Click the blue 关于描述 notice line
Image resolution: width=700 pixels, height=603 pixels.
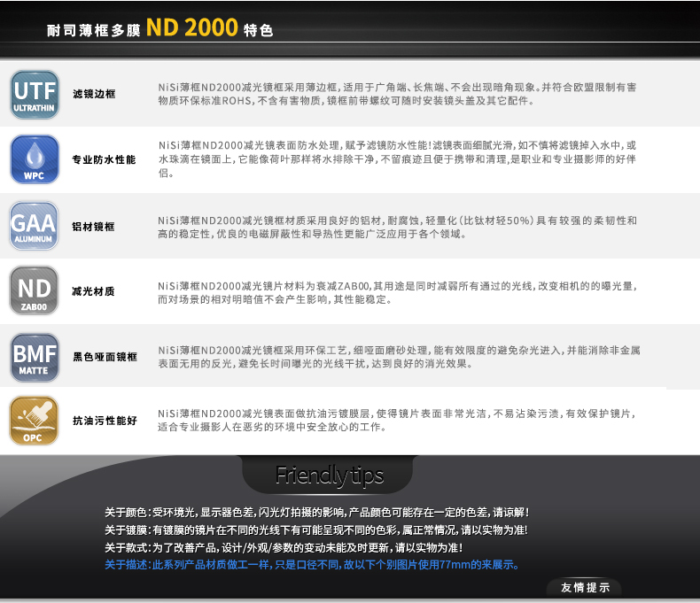tap(313, 565)
